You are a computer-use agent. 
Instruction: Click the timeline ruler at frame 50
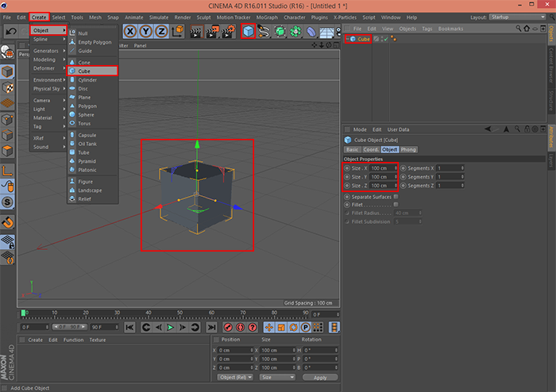tap(180, 313)
